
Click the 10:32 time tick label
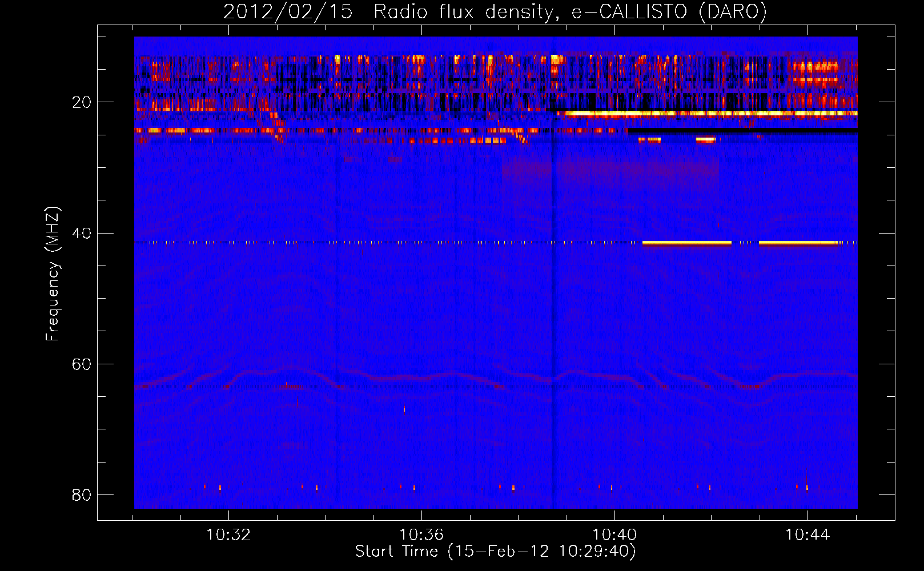click(x=228, y=535)
